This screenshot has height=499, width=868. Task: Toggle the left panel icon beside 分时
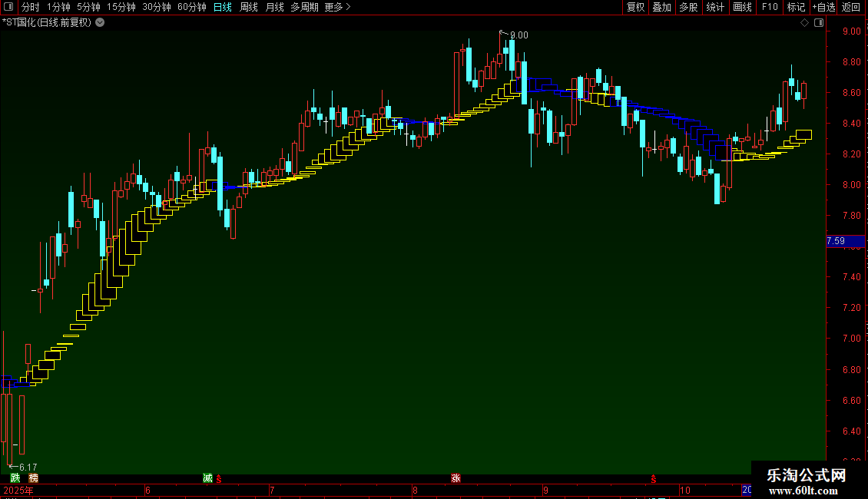click(8, 7)
